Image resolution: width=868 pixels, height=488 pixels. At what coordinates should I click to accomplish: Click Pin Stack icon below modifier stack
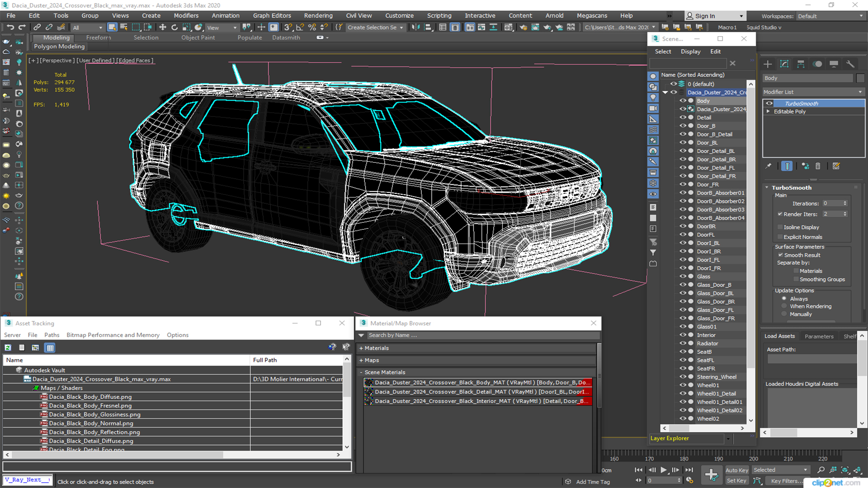(x=769, y=166)
